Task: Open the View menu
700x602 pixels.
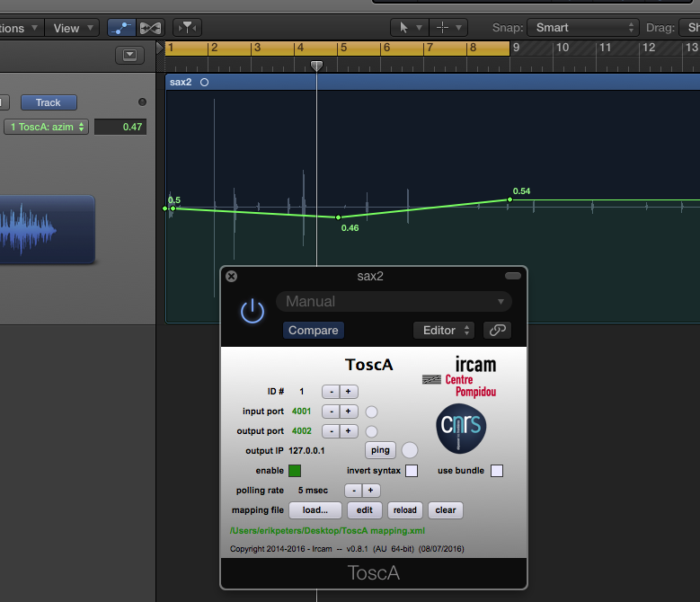Action: coord(72,28)
